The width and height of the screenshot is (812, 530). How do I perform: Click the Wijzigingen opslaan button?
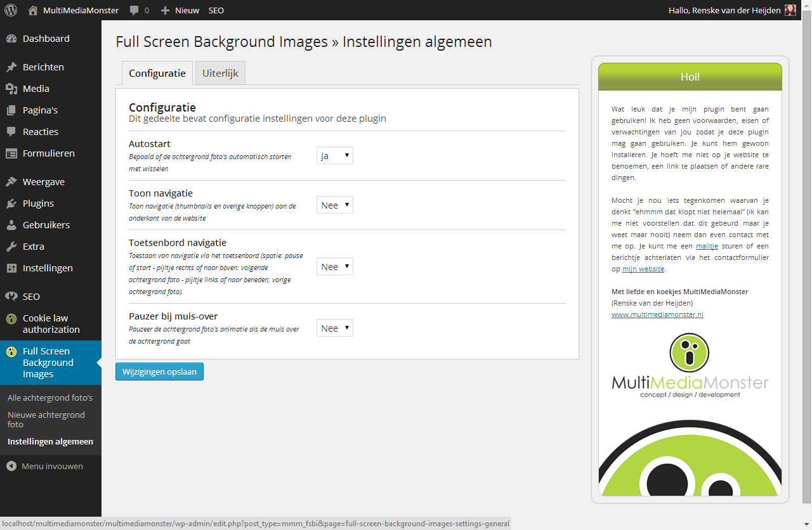[159, 372]
